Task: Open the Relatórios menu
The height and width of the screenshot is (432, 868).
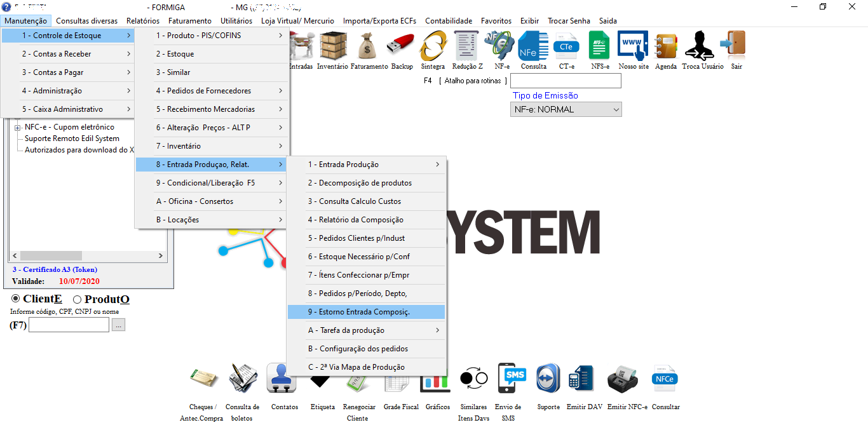Action: 143,21
